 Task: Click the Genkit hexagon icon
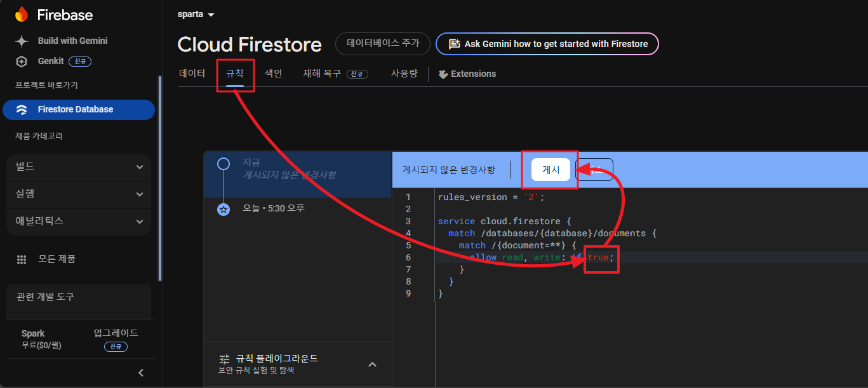click(22, 62)
